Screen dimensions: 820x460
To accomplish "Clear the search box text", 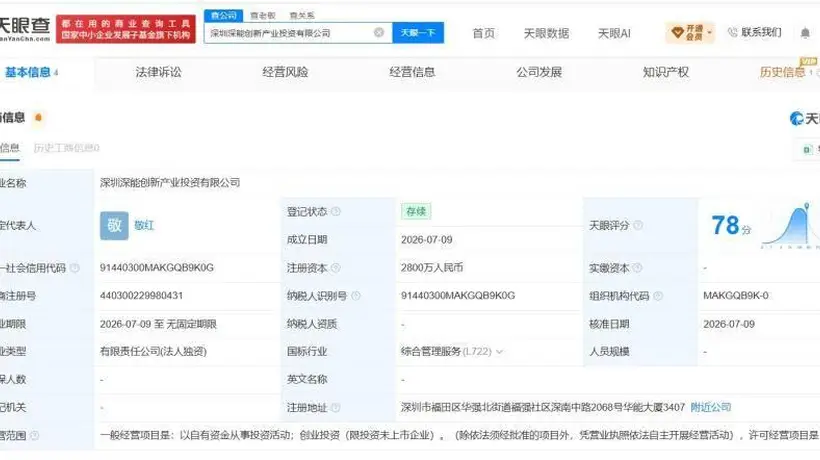I will pyautogui.click(x=379, y=32).
